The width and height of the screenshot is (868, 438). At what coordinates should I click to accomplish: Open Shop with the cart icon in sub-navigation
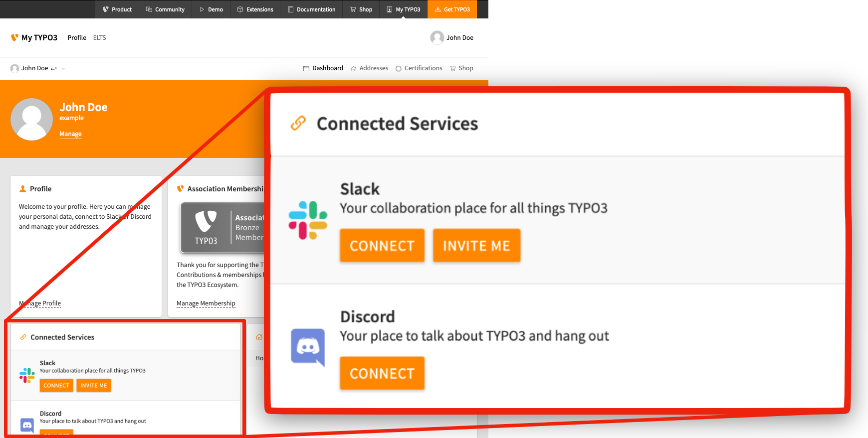pos(461,68)
